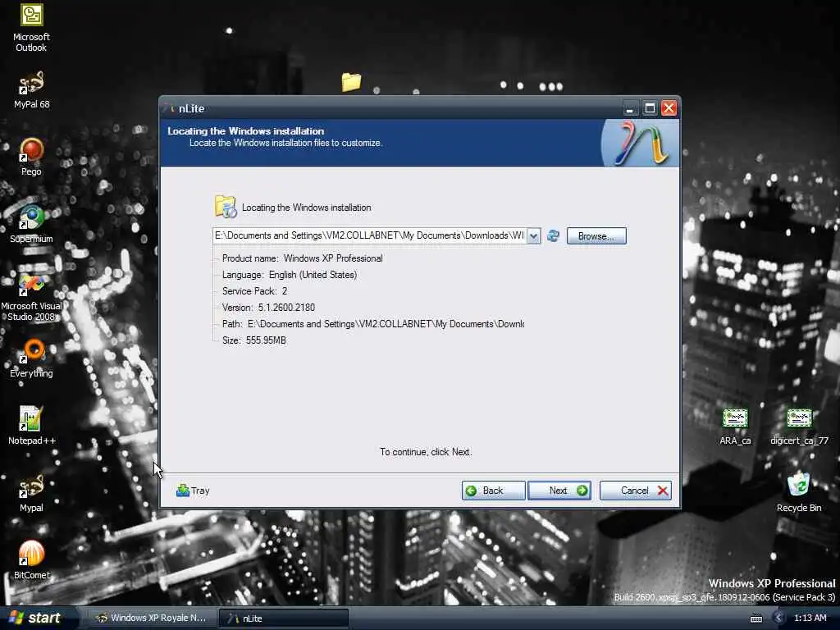Maximize the nLite window
The image size is (840, 630).
650,109
